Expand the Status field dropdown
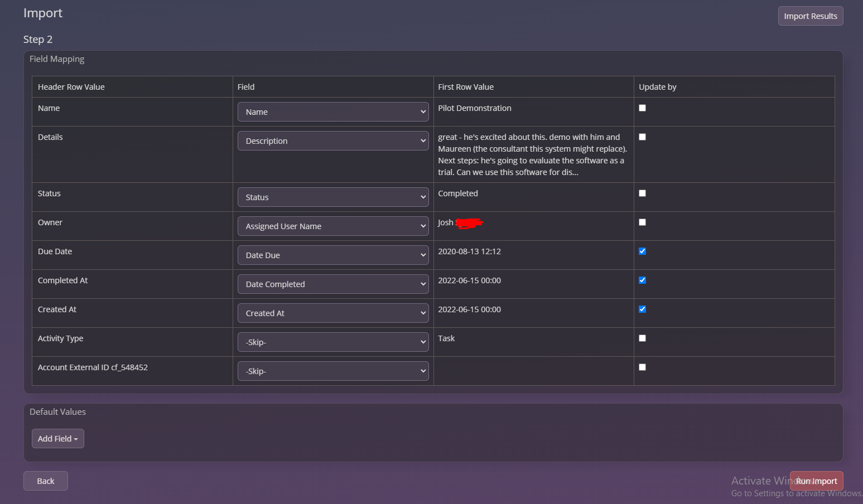The height and width of the screenshot is (504, 863). click(x=333, y=197)
